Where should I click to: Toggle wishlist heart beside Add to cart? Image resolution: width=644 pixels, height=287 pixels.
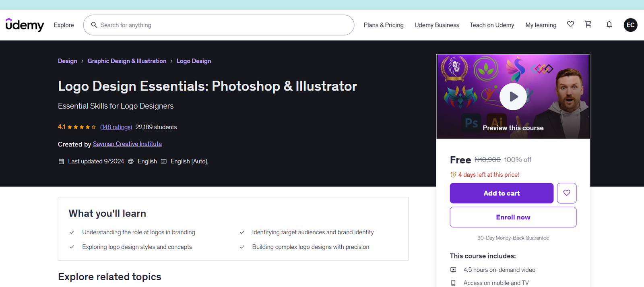coord(566,193)
